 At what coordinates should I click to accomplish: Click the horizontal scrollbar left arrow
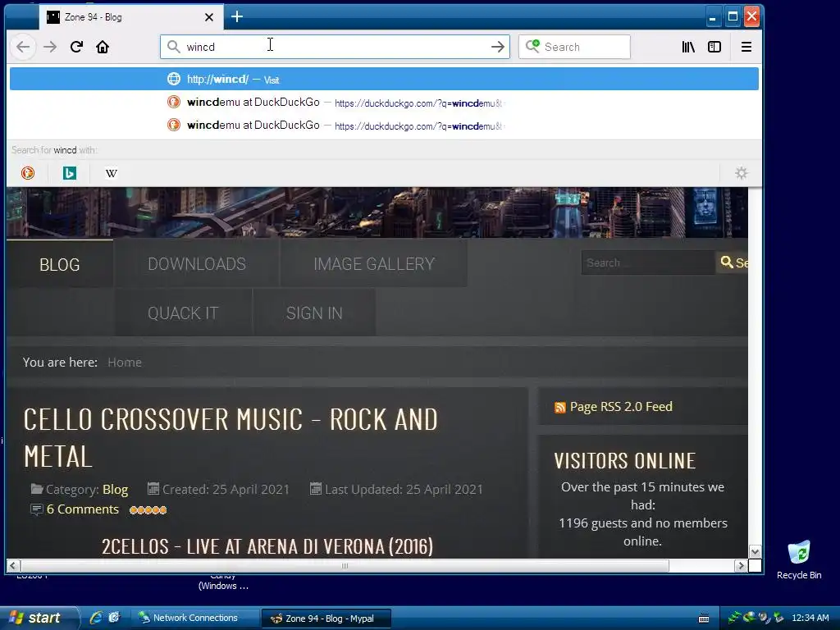[x=13, y=566]
